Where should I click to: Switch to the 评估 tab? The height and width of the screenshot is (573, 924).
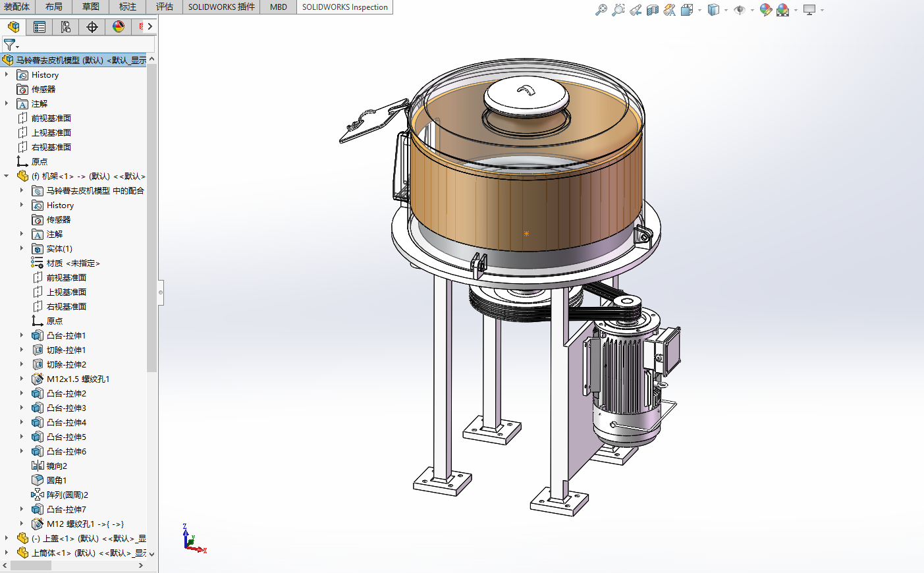pos(165,7)
